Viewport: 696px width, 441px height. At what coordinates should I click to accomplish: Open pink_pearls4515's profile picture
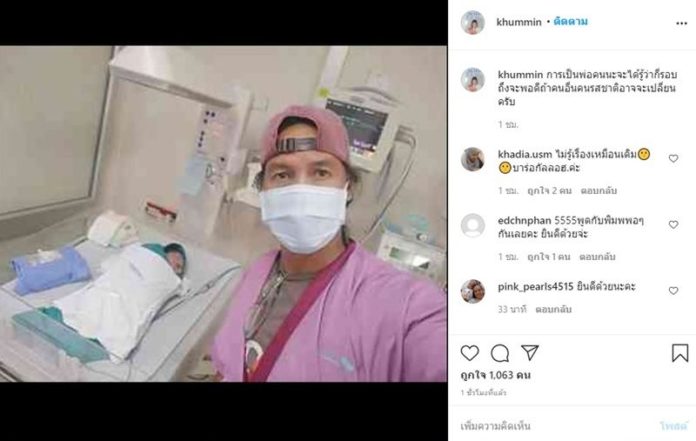point(472,291)
